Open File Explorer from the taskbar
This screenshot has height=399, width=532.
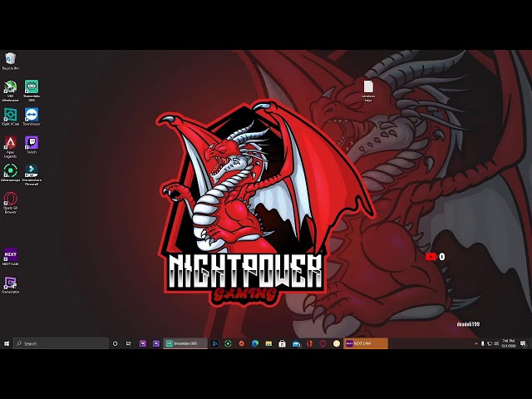tap(268, 343)
